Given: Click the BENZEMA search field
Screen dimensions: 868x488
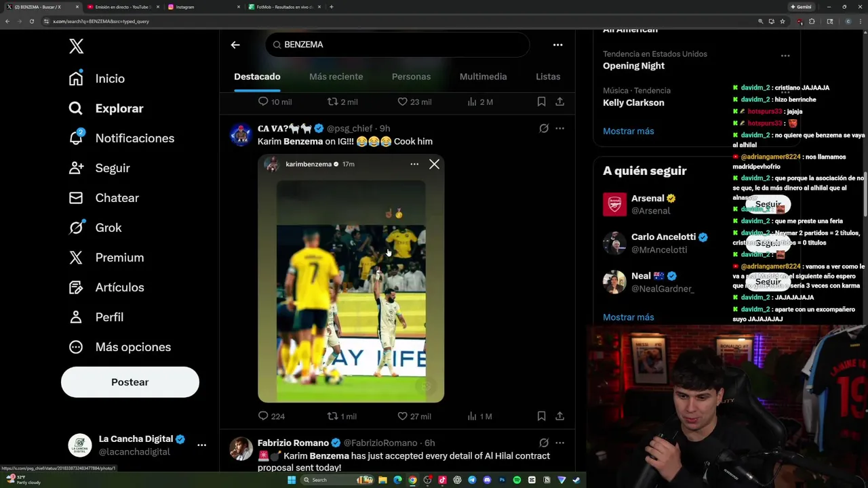Looking at the screenshot, I should point(397,45).
